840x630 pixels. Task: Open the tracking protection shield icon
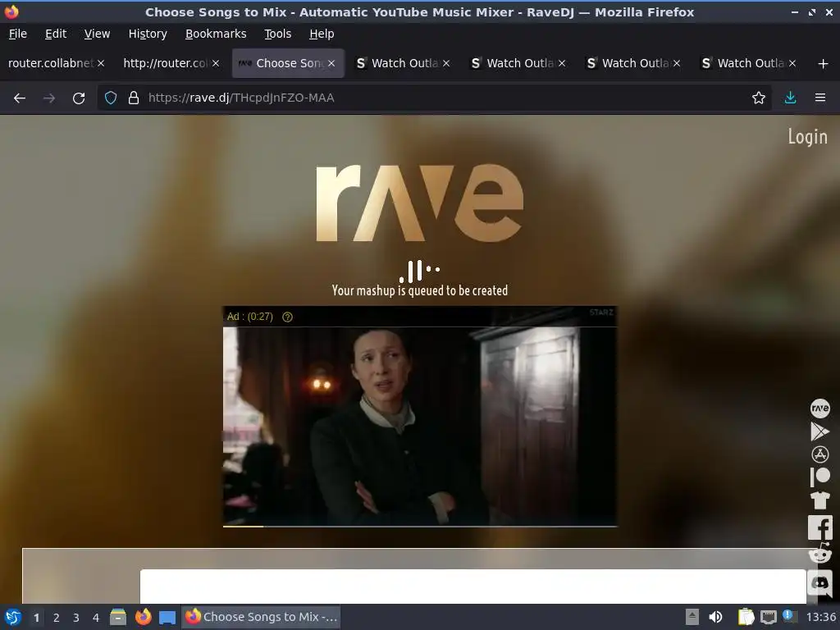pos(111,98)
